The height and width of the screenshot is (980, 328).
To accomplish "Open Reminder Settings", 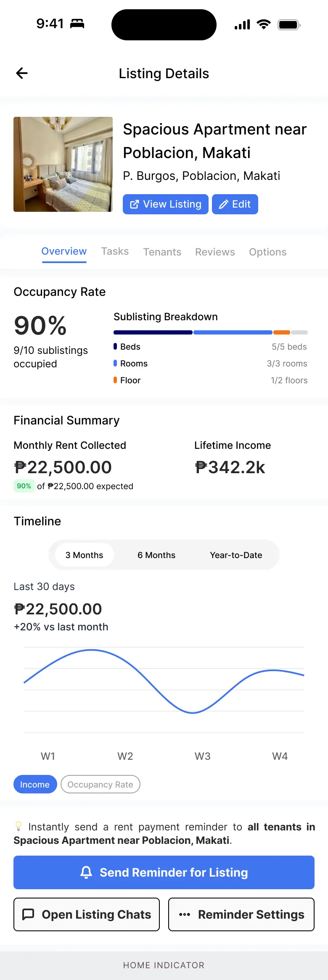I will click(241, 914).
